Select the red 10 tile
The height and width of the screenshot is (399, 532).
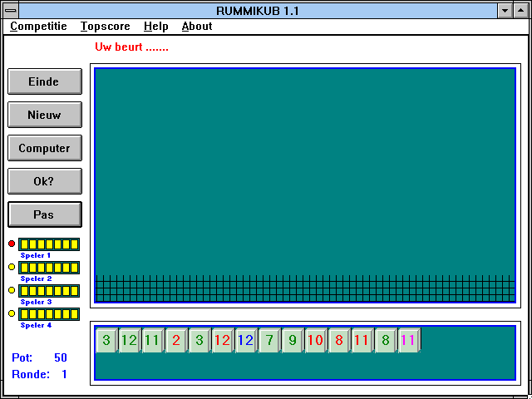click(x=316, y=340)
